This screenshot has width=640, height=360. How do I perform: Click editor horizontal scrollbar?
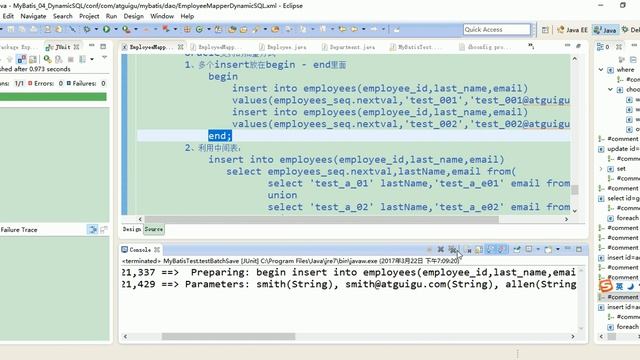click(x=321, y=219)
